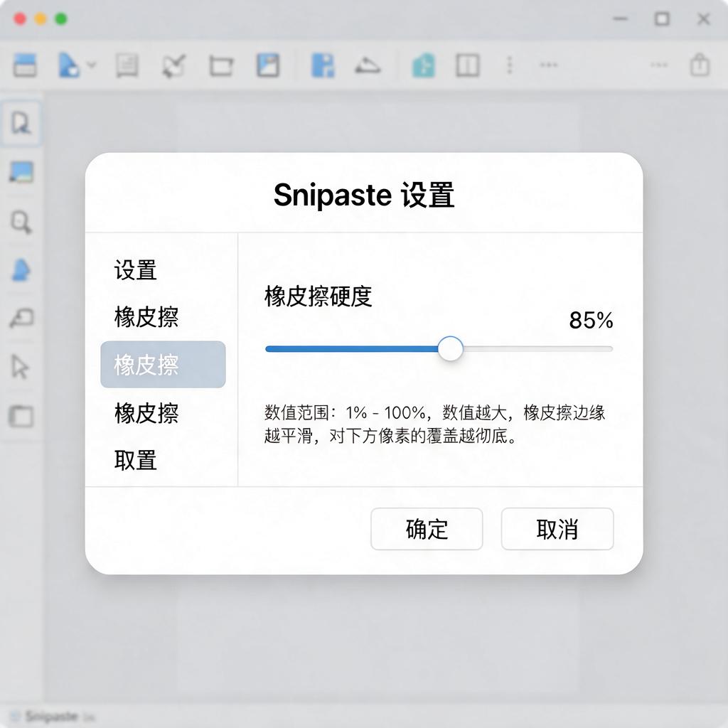Screen dimensions: 728x728
Task: Open the dropdown arrow beside blue document icon
Action: point(92,65)
